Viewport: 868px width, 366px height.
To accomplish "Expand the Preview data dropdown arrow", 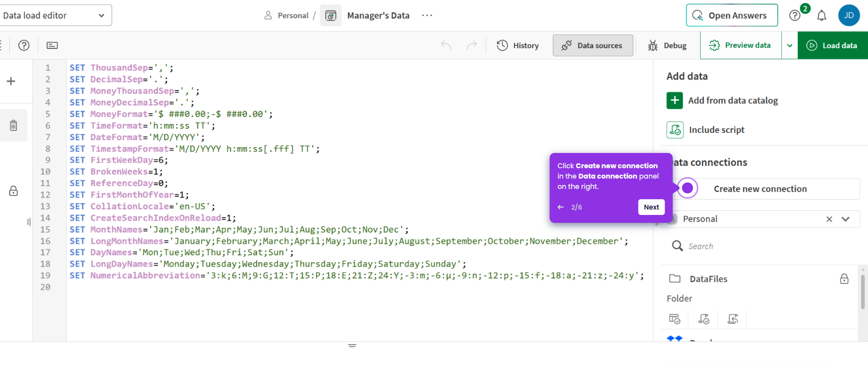I will tap(790, 45).
